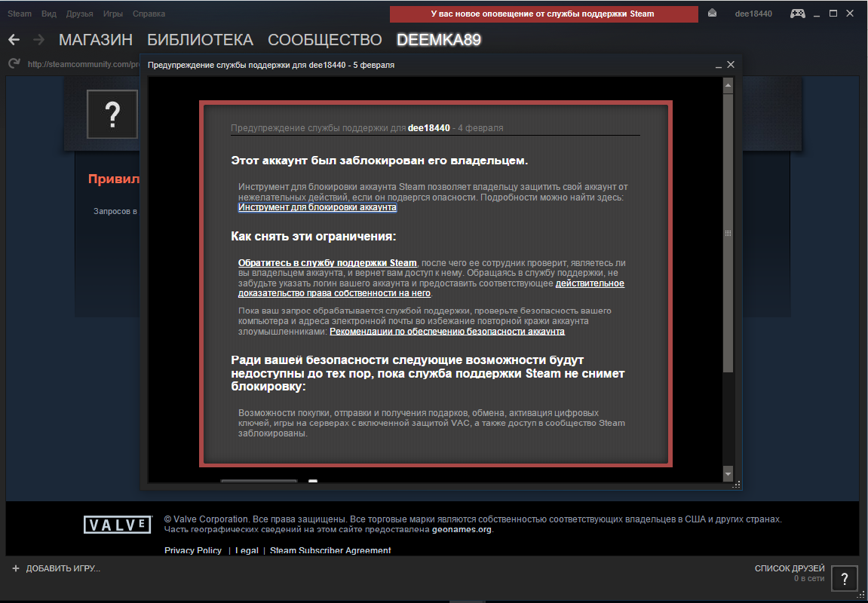Open the Вид menu
Image resolution: width=868 pixels, height=603 pixels.
coord(49,14)
